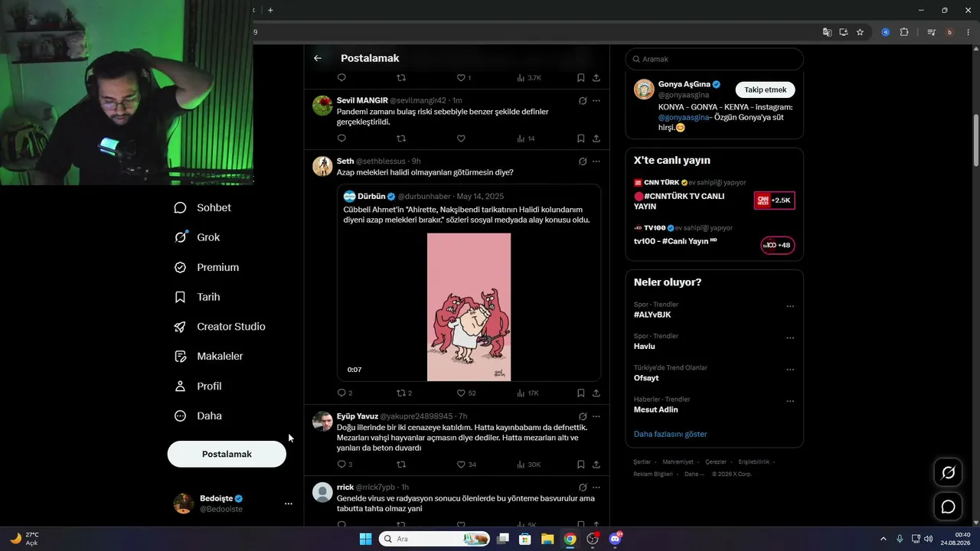The height and width of the screenshot is (551, 980).
Task: Ask Grok to explain Eyüp Yavuz's post
Action: [x=583, y=416]
